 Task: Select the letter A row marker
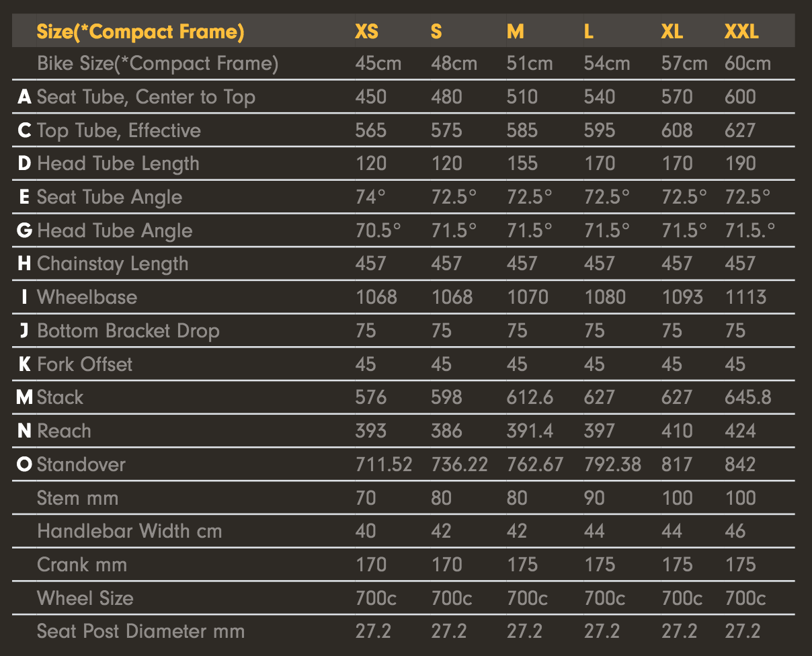pos(24,97)
